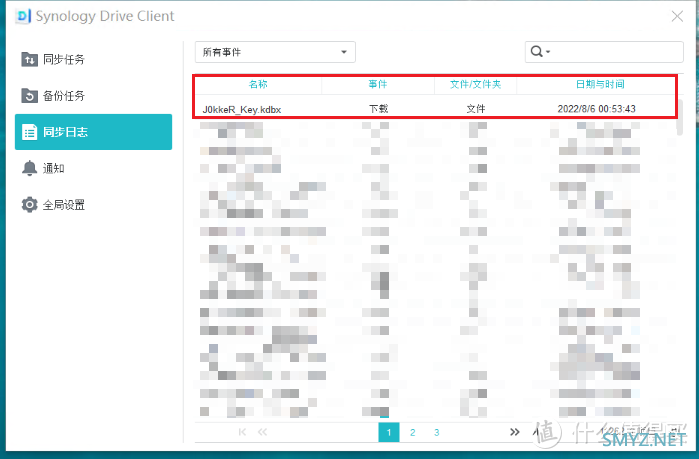Go to page 3 of log
The image size is (699, 459).
coord(436,432)
